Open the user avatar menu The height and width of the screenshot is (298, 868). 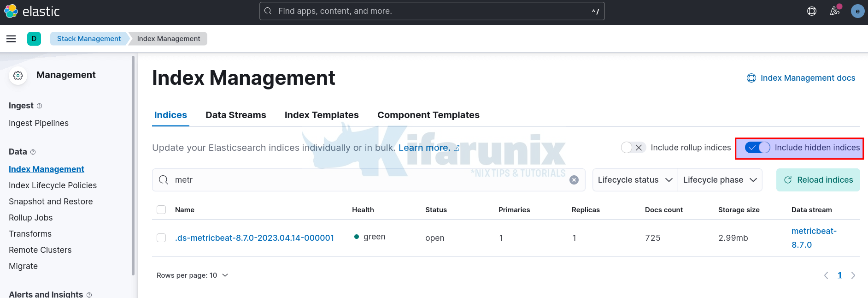[x=857, y=11]
